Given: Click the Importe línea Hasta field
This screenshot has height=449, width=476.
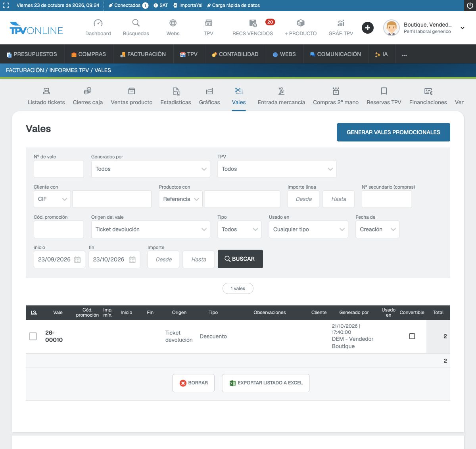Looking at the screenshot, I should (x=339, y=199).
